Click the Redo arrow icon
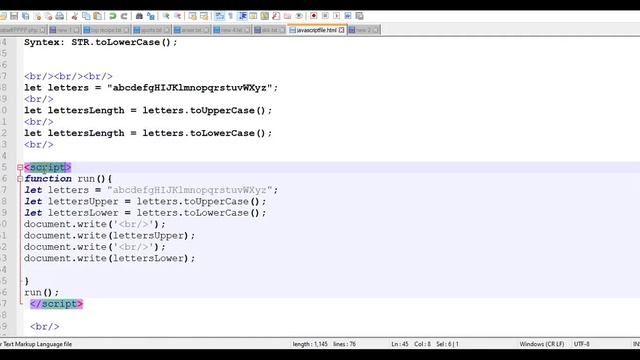This screenshot has height=360, width=640. [124, 16]
